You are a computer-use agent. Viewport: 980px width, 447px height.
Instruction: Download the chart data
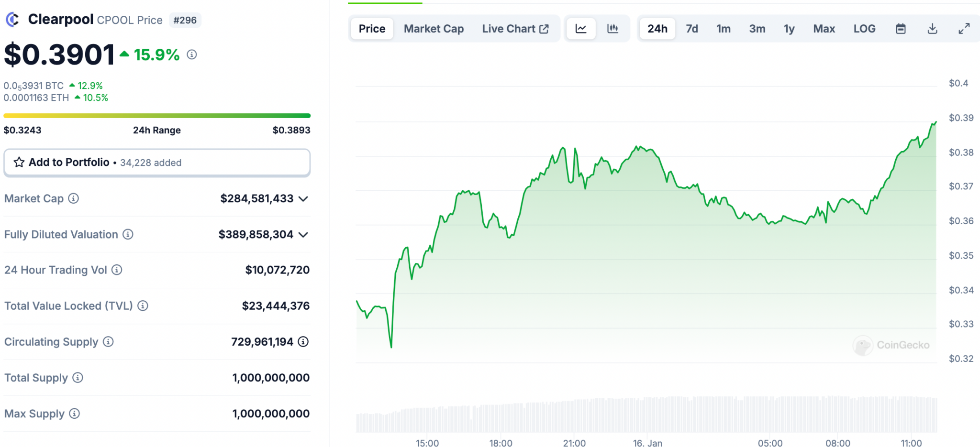pos(932,29)
